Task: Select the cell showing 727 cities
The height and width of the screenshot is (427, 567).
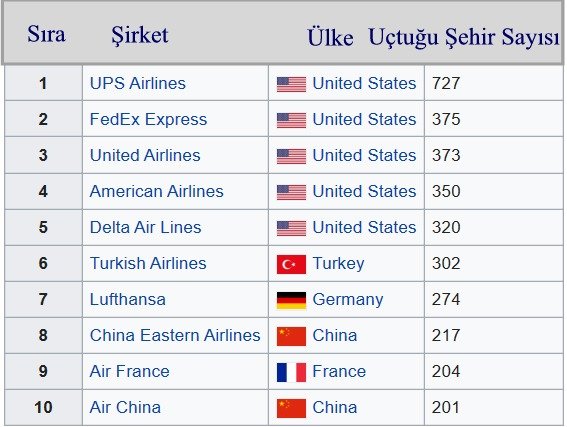Action: pos(494,84)
